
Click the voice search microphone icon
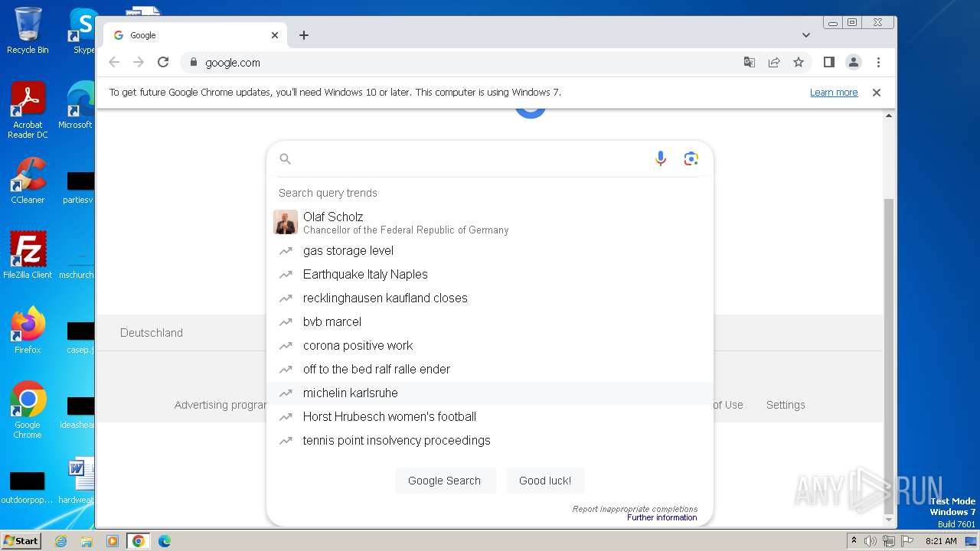(x=661, y=158)
